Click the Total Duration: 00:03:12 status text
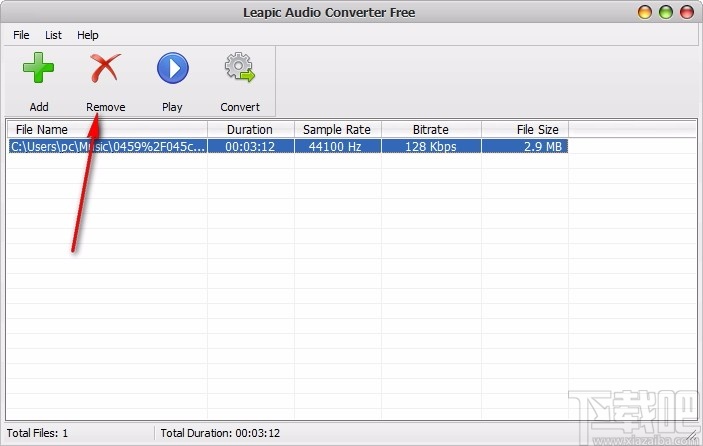This screenshot has height=446, width=703. click(220, 433)
